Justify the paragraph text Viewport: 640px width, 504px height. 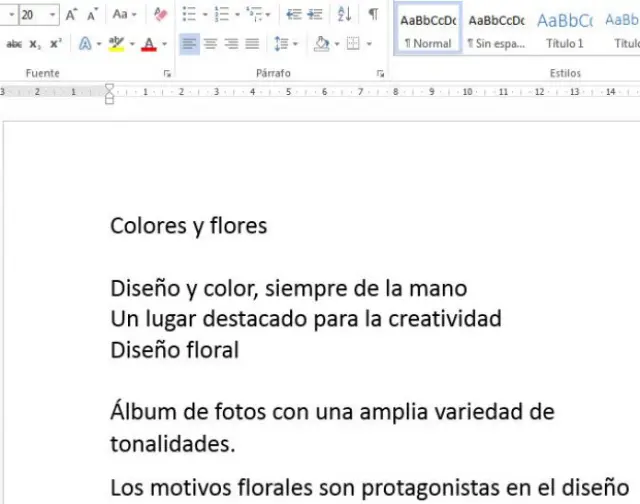point(252,44)
